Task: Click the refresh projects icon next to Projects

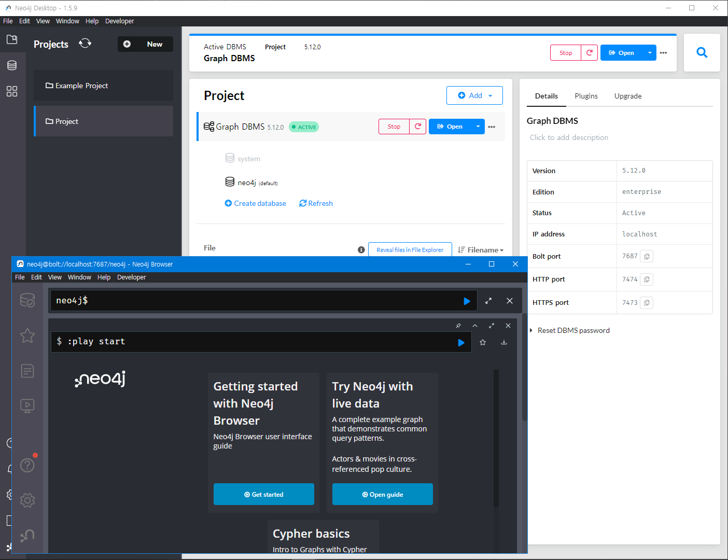Action: coord(85,44)
